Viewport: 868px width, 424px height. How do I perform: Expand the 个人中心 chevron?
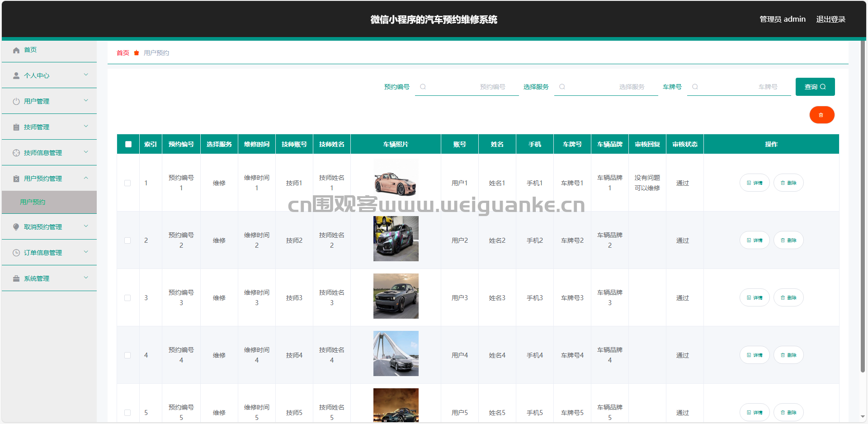click(86, 75)
